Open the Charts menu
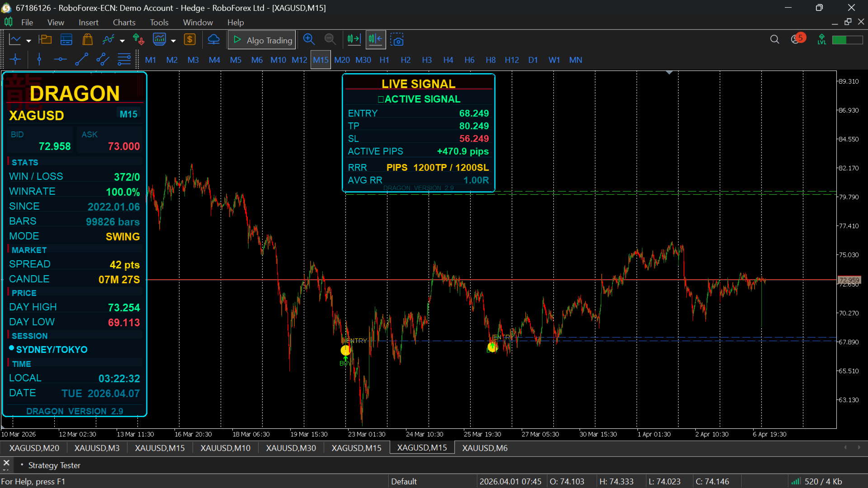This screenshot has width=868, height=488. [x=124, y=22]
